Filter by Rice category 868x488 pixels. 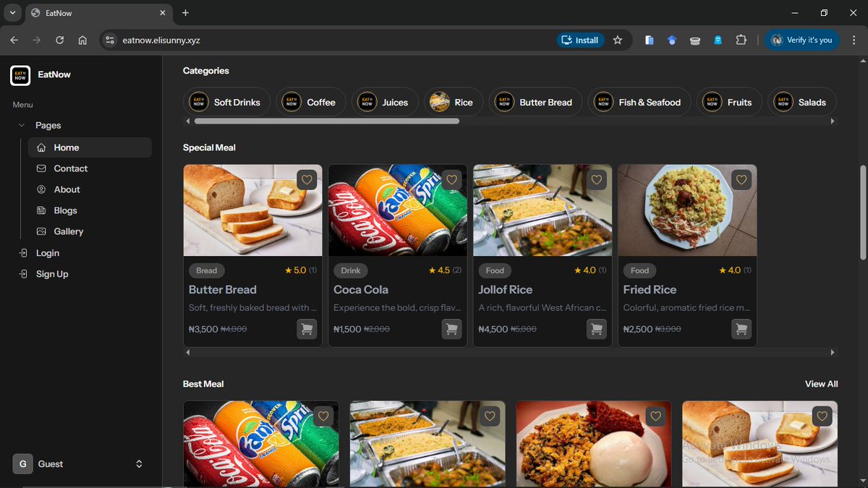[x=453, y=102]
